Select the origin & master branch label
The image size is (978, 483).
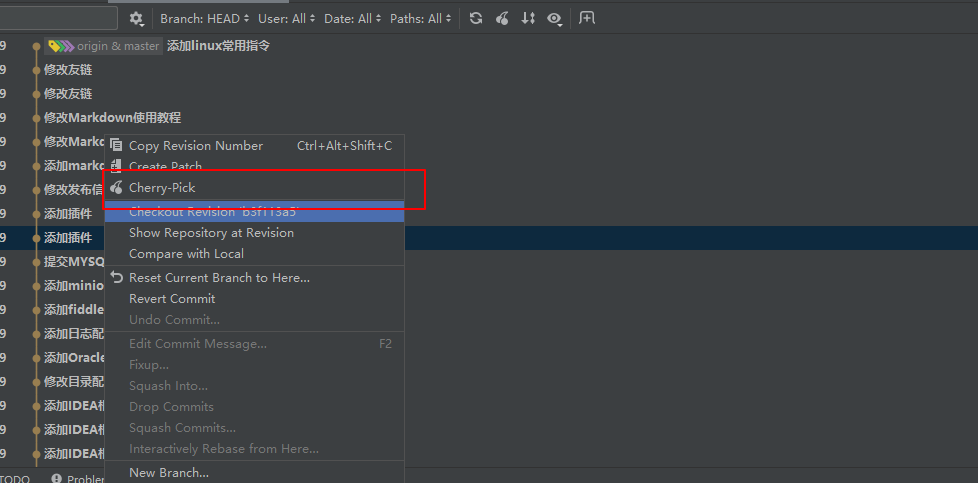(104, 46)
